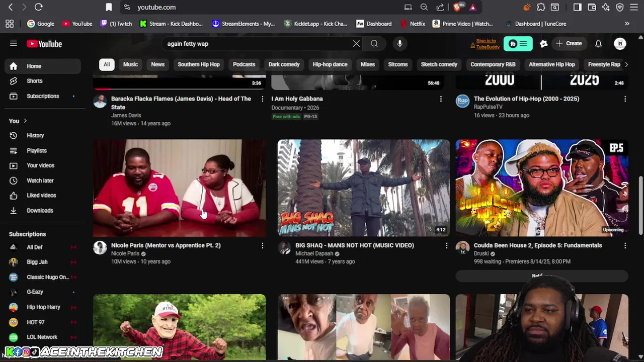The height and width of the screenshot is (362, 644).
Task: Click Sign in to TubeBuddy link
Action: pyautogui.click(x=488, y=44)
